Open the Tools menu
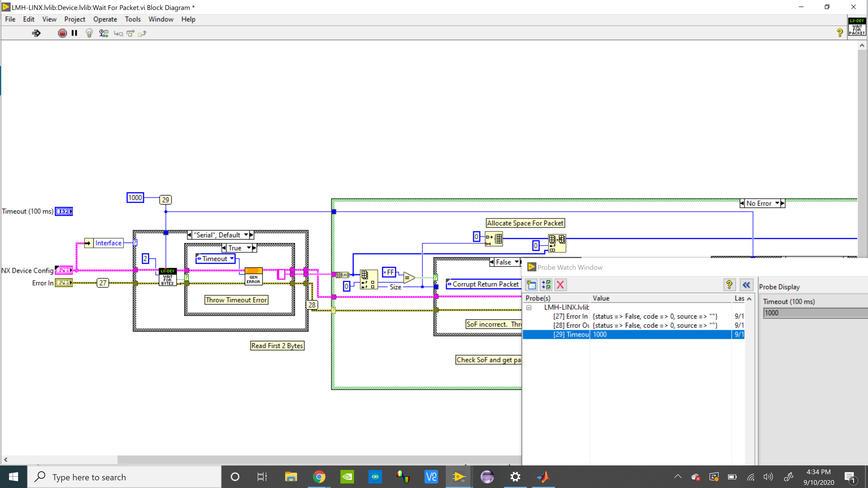Viewport: 868px width, 488px height. (132, 19)
